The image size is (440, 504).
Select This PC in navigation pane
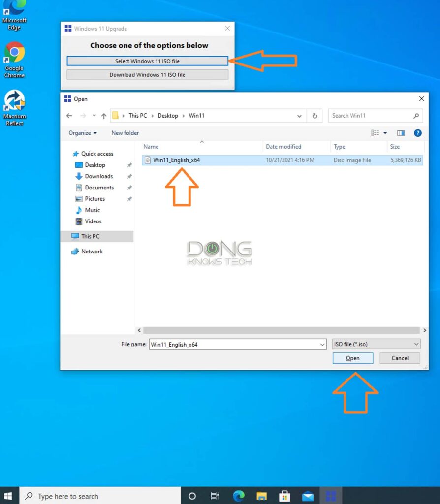pyautogui.click(x=97, y=236)
